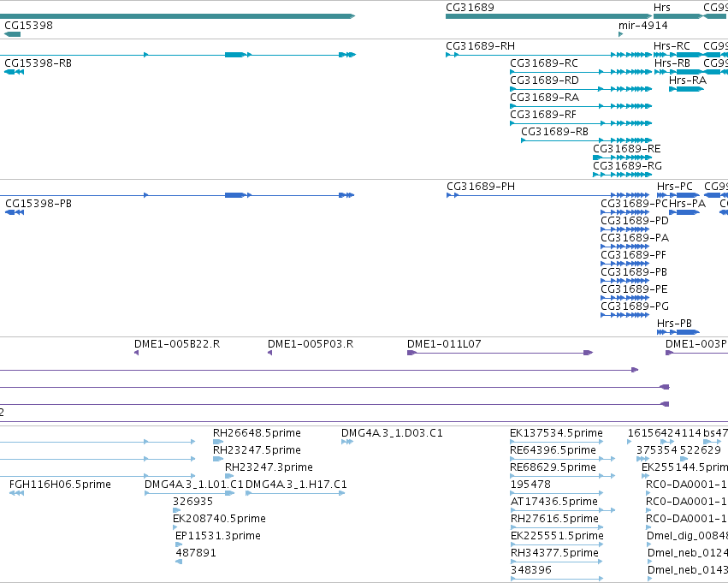Select the FGH116H06.5prime label
The height and width of the screenshot is (583, 728).
click(60, 485)
